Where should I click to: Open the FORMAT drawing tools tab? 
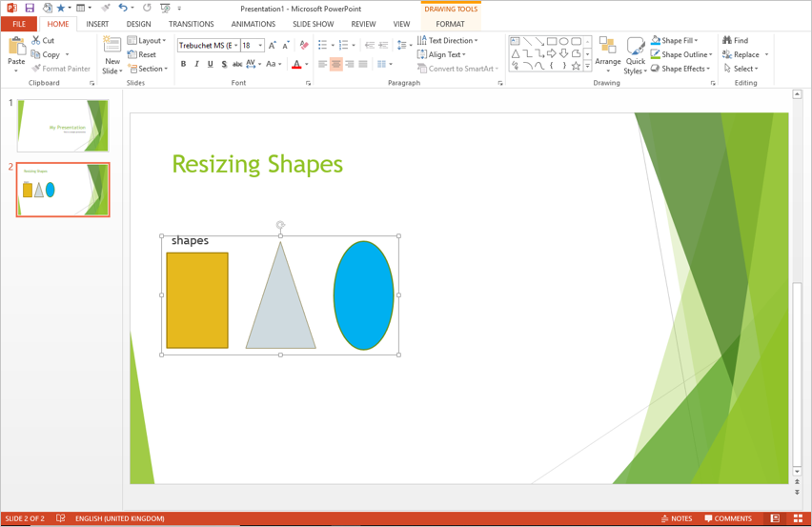point(450,24)
